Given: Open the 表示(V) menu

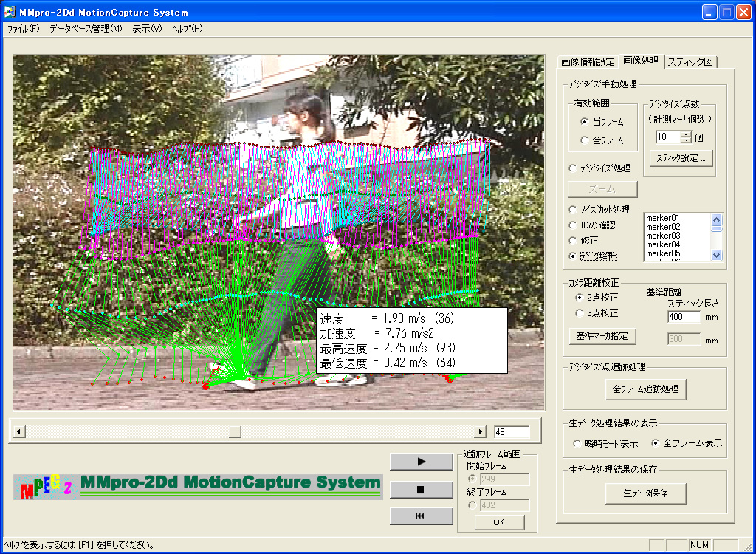Looking at the screenshot, I should pyautogui.click(x=147, y=29).
